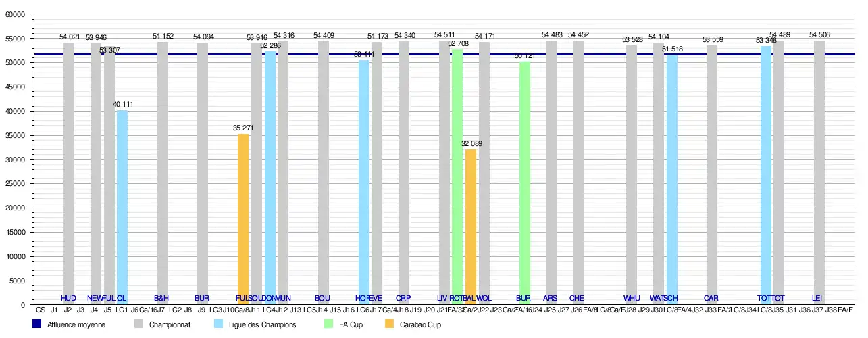Click the green 52 708 FA Cup bar
This screenshot has width=868, height=338.
pyautogui.click(x=457, y=169)
